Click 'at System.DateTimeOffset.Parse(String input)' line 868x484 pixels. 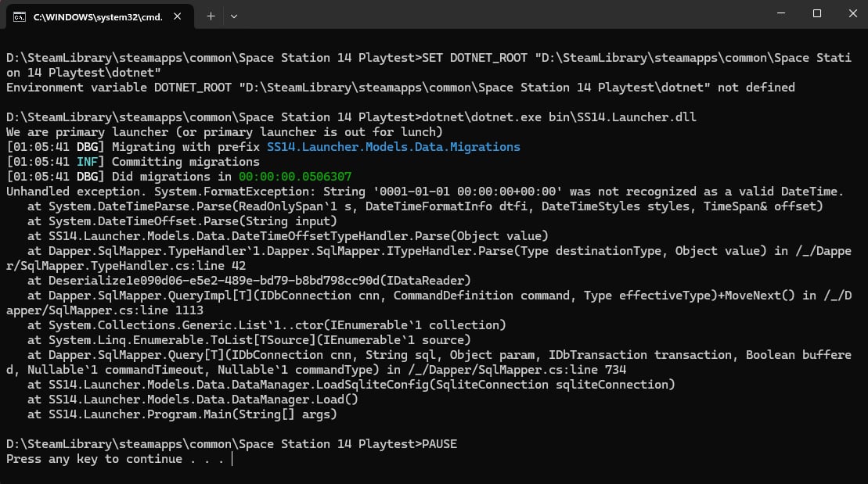[x=182, y=221]
